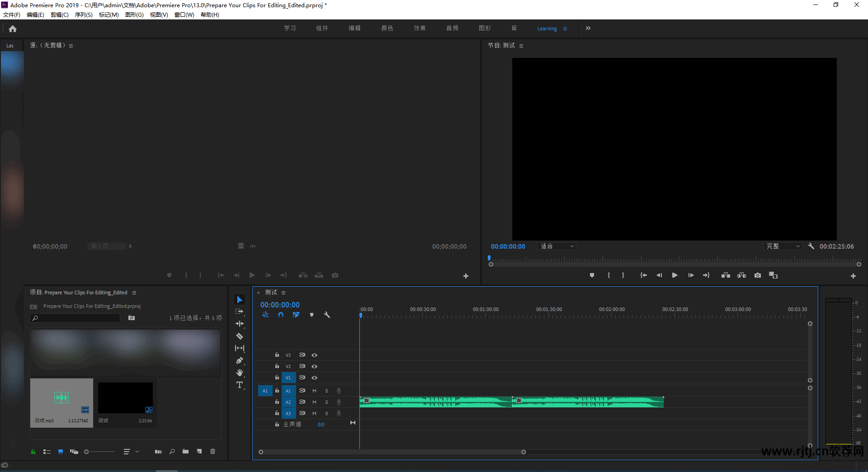Open 文件(F) menu
The image size is (868, 472).
[12, 14]
